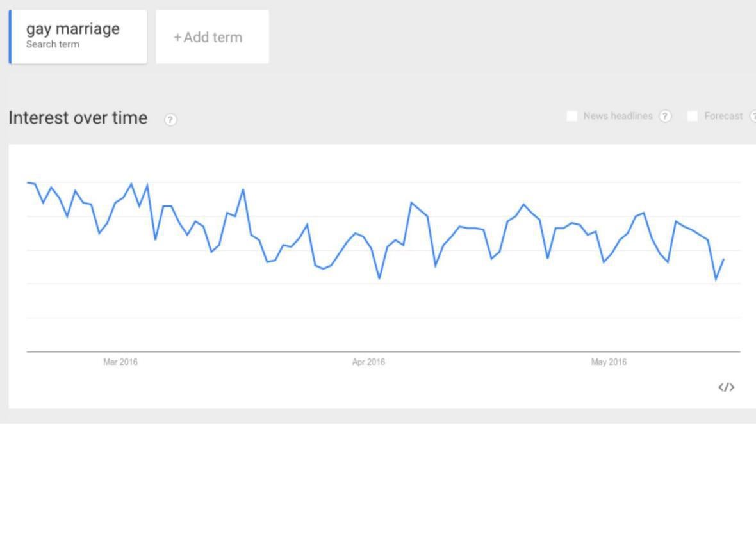Select the gay marriage search term box

pyautogui.click(x=79, y=36)
